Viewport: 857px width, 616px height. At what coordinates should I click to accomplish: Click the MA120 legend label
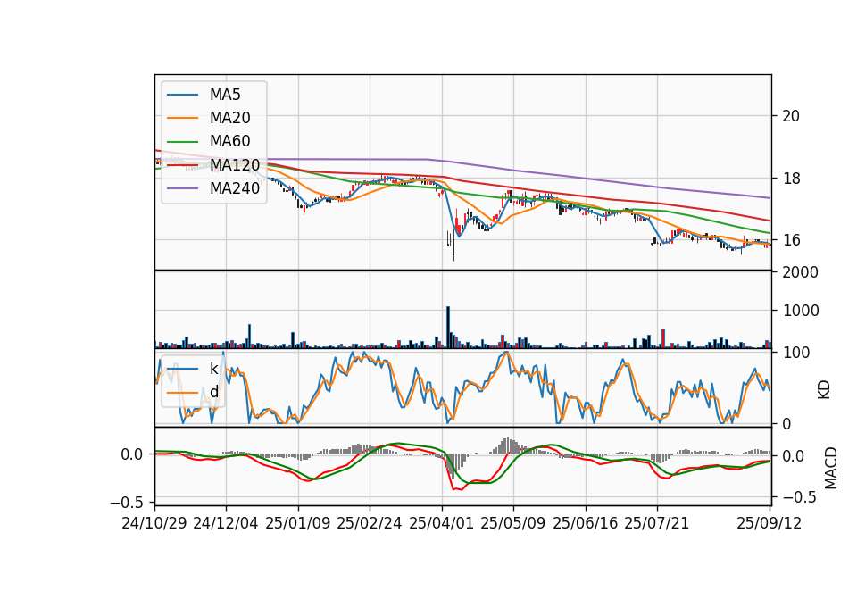coord(235,165)
